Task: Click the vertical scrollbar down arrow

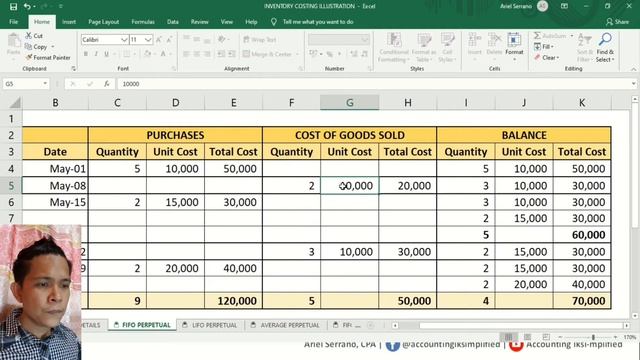Action: click(x=635, y=316)
